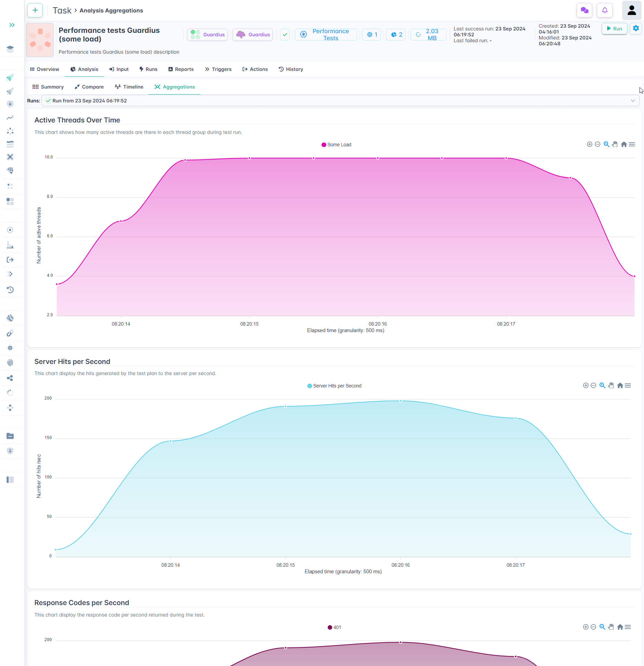This screenshot has width=644, height=666.
Task: Click the 2.03 MB size badge
Action: [428, 35]
